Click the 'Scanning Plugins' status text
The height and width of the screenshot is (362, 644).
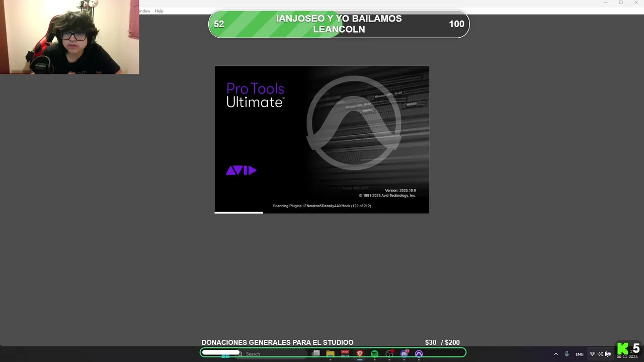point(322,206)
